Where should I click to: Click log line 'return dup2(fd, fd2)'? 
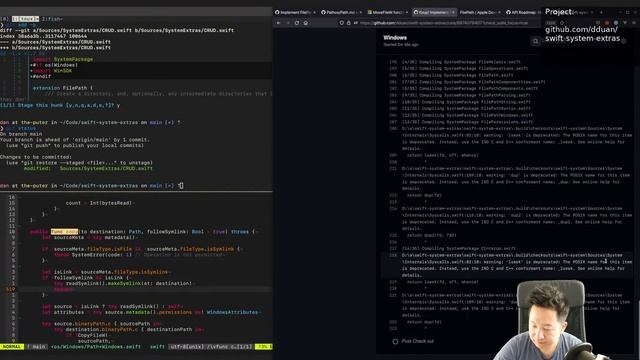[431, 235]
